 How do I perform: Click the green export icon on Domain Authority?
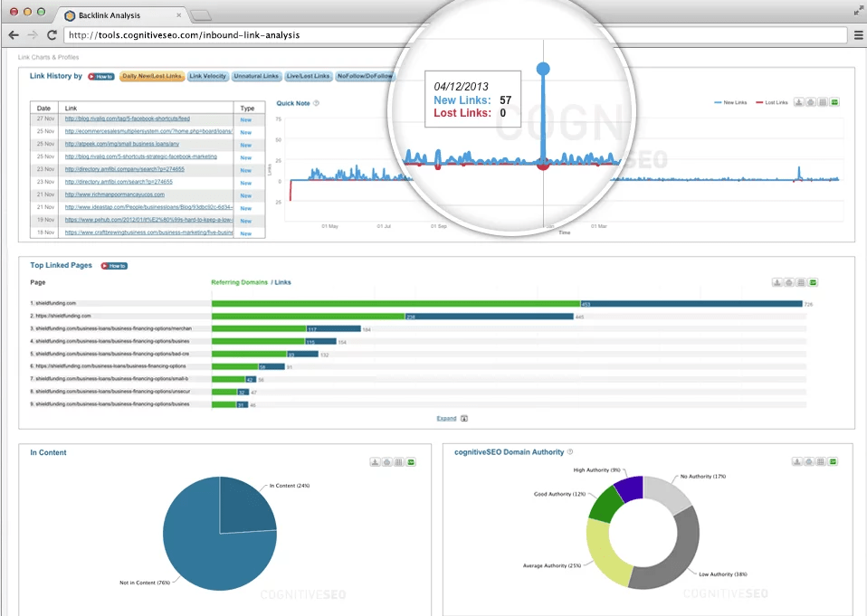coord(833,461)
